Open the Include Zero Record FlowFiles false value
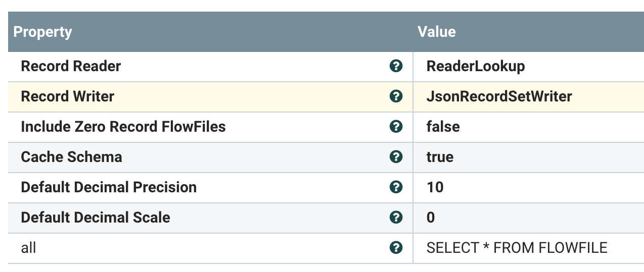 pyautogui.click(x=443, y=127)
